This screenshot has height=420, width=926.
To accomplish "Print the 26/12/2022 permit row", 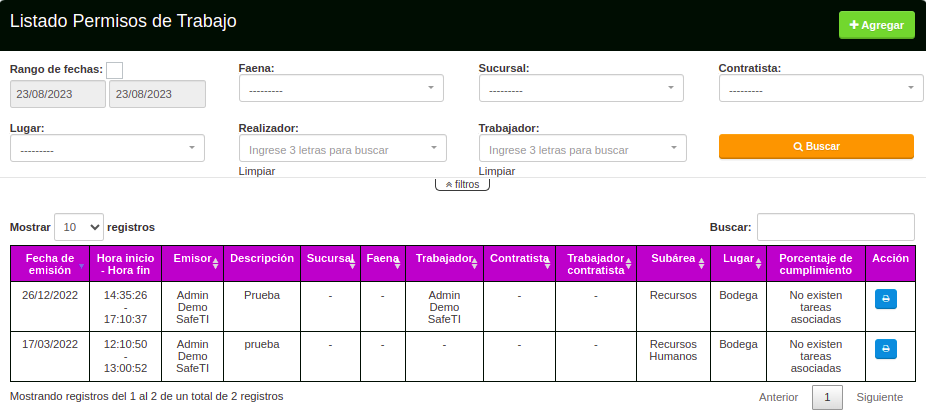I will pos(886,299).
